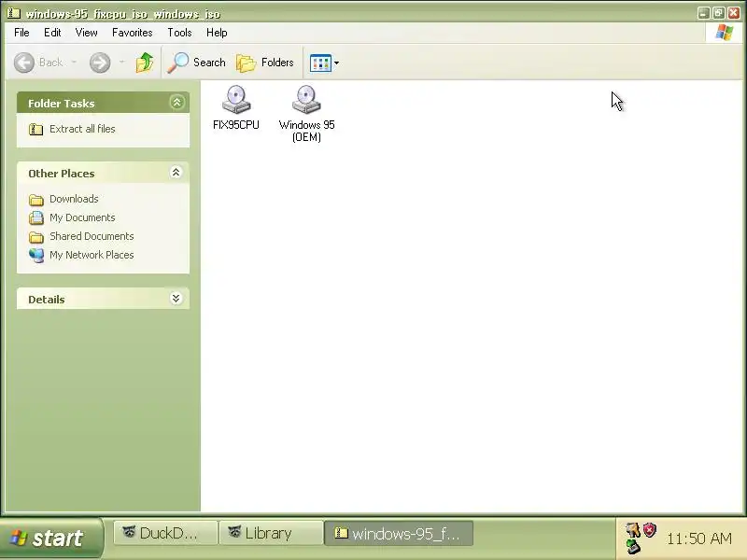Open My Network Places link
The width and height of the screenshot is (747, 560).
click(81, 255)
